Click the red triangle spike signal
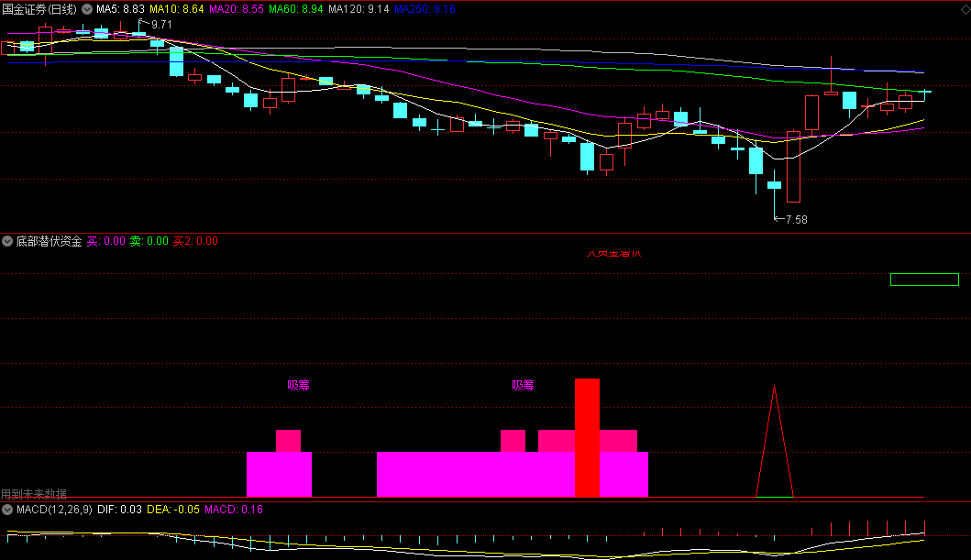This screenshot has height=560, width=971. click(x=774, y=441)
